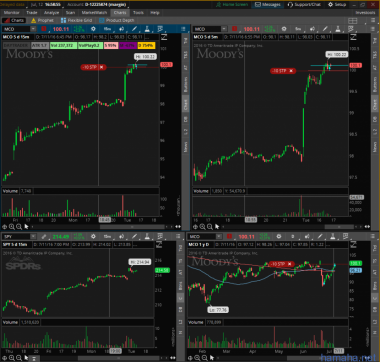380x362 pixels.
Task: Toggle the L2 side panel of MCO 15m chart
Action: click(x=186, y=131)
